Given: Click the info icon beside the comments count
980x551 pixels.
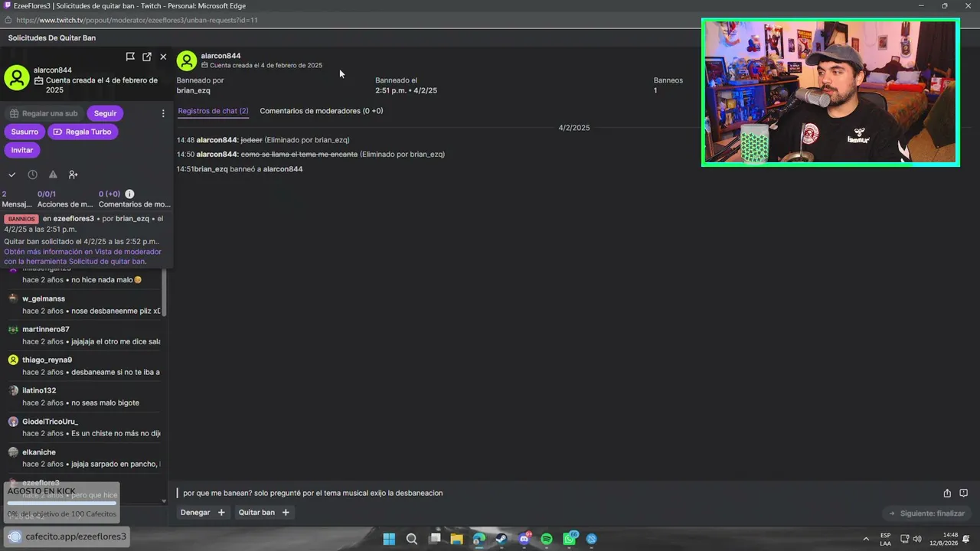Looking at the screenshot, I should click(129, 194).
